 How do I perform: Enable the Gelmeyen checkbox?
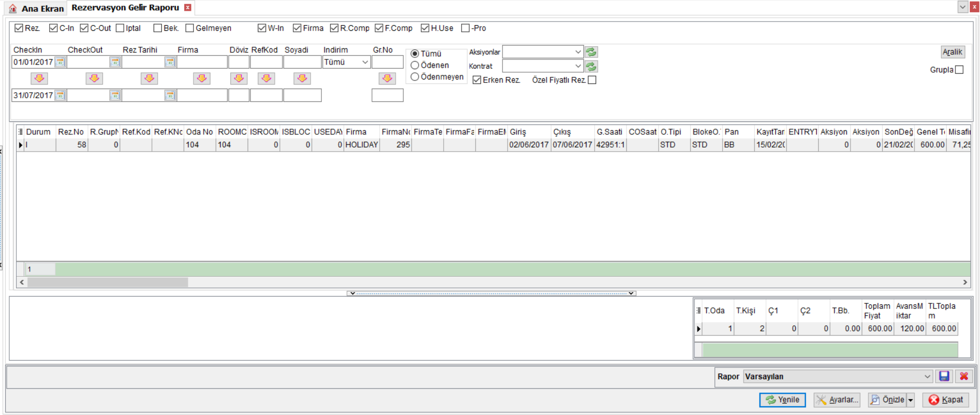point(190,28)
